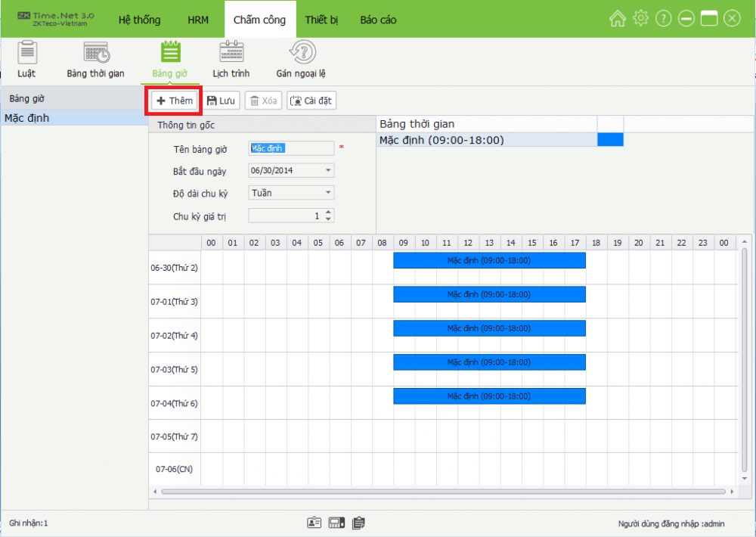756x537 pixels.
Task: Click the device icon in the status bar
Action: coord(336,522)
